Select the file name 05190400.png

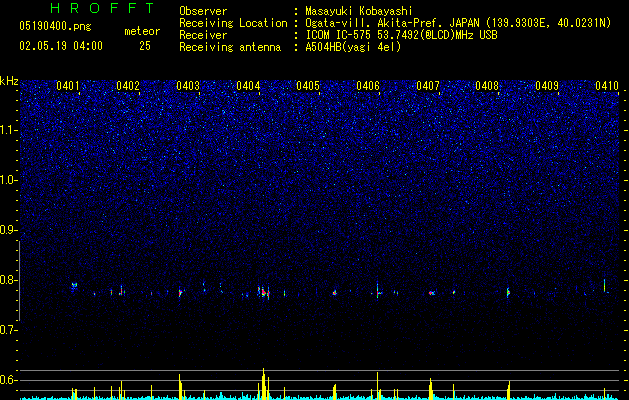pos(55,26)
